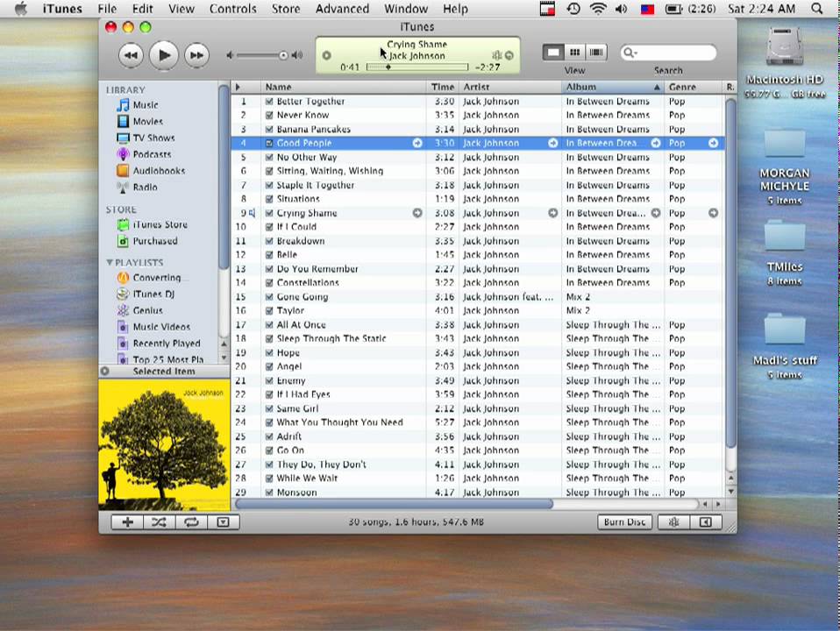Toggle repeat mode
The width and height of the screenshot is (840, 631).
point(191,522)
